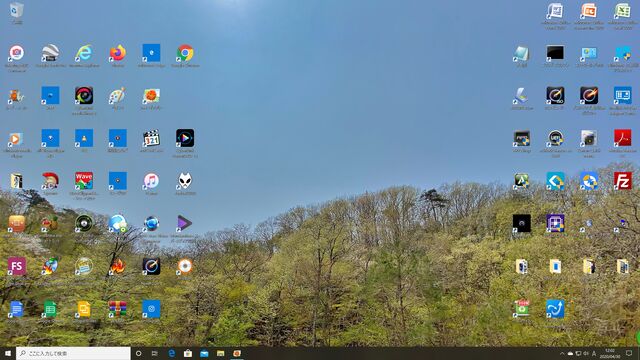Viewport: 640px width, 360px height.
Task: Open the Google Slides shortcut
Action: pos(84,309)
